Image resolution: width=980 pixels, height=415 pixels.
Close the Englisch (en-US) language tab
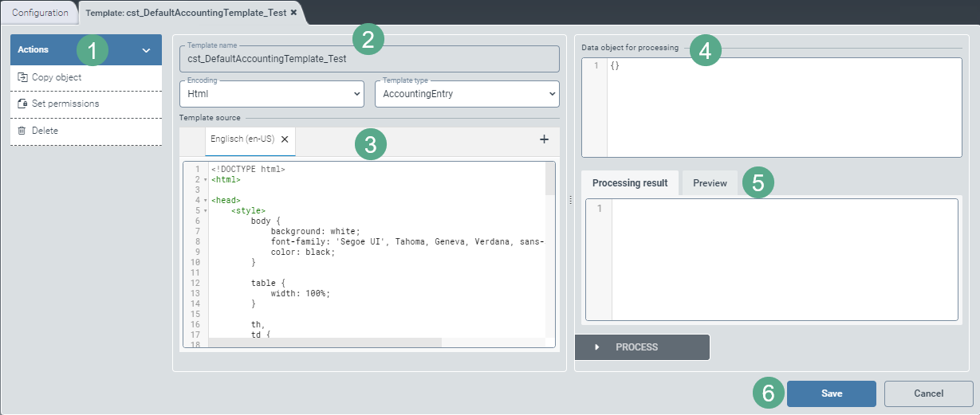tap(285, 139)
